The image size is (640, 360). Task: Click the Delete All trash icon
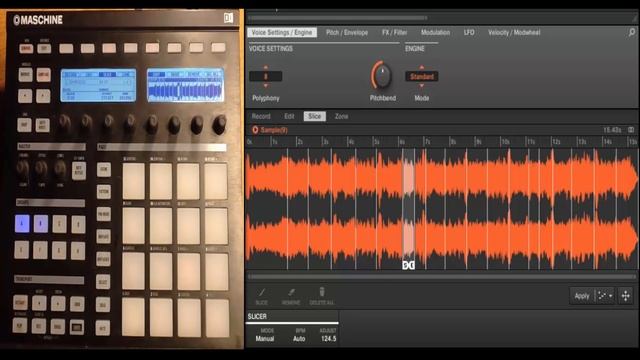[x=322, y=291]
